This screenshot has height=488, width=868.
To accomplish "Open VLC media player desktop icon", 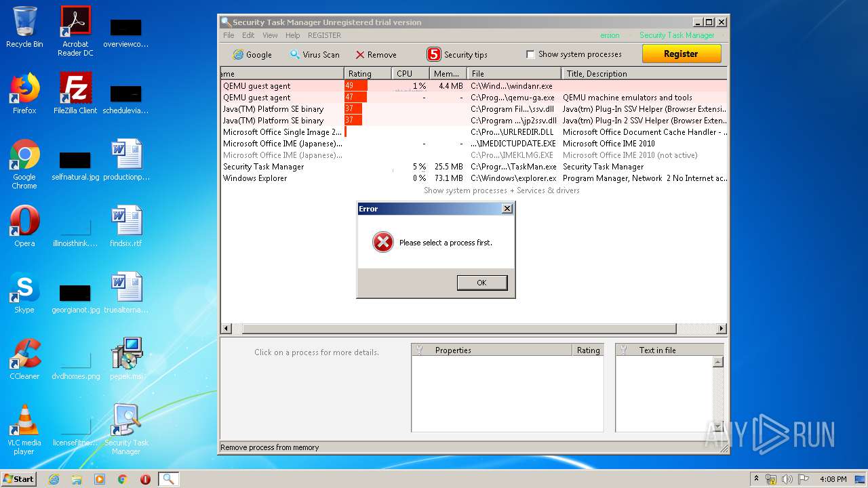I will point(24,430).
